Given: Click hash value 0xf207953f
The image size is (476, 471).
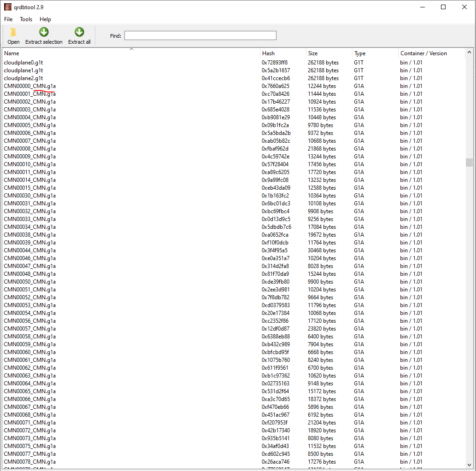Looking at the screenshot, I should click(x=275, y=423).
